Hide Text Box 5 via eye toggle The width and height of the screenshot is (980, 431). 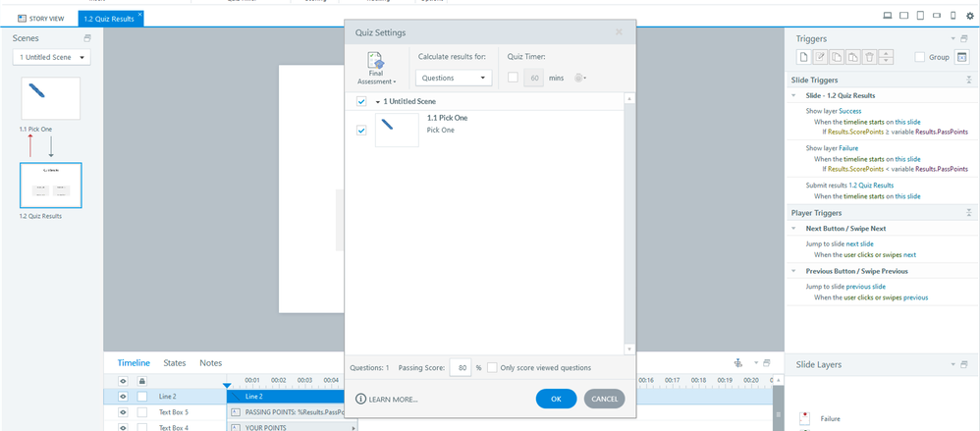[x=123, y=412]
